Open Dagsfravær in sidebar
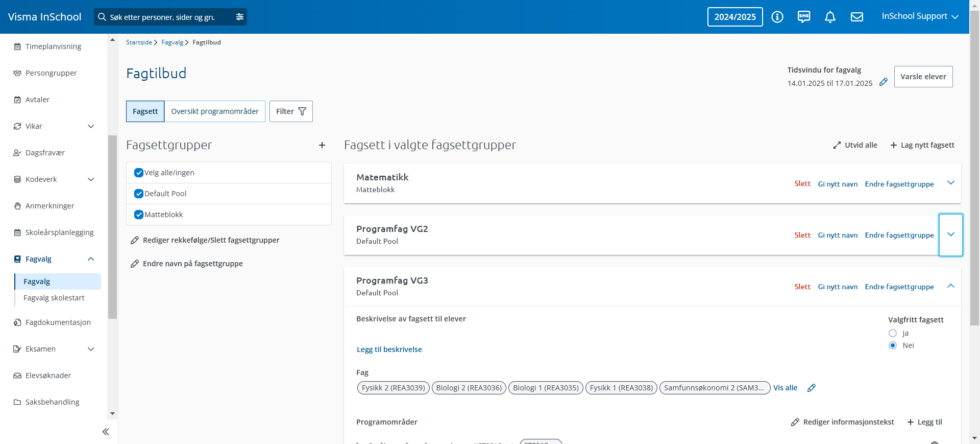 click(45, 153)
